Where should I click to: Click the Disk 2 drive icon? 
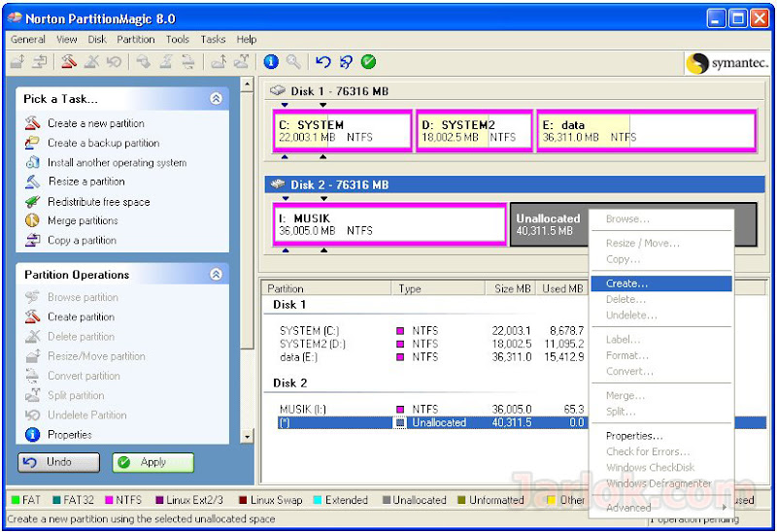[x=278, y=184]
